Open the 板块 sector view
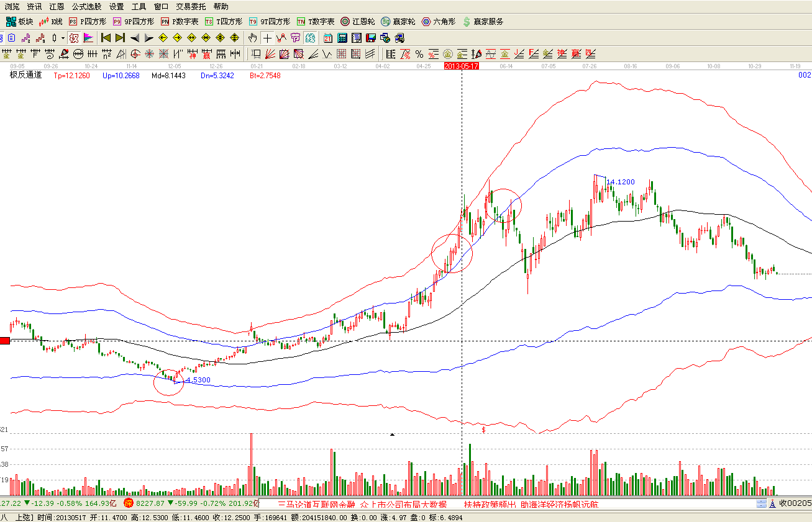Screen dimensions: 812x522 pos(19,21)
